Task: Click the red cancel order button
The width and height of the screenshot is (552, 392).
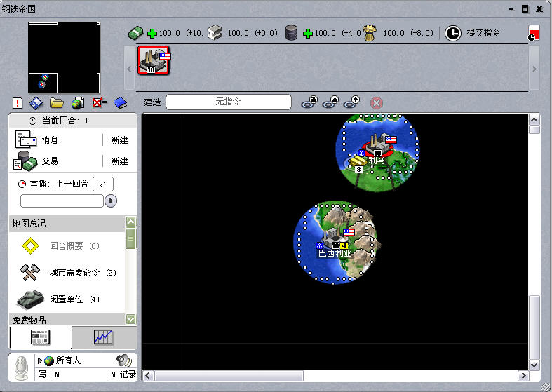Action: coord(377,103)
